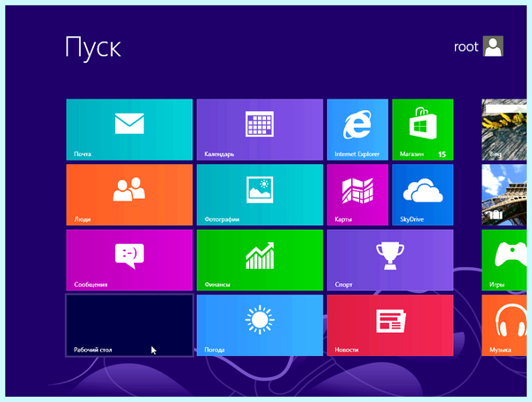Open the Почта mail tile
Viewport: 532px width, 402px height.
pos(129,130)
